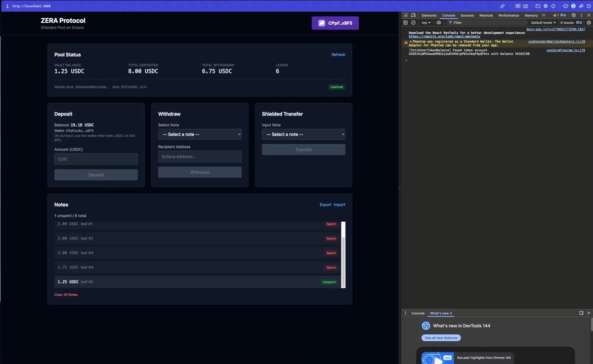Click the terminal window icon in browser toolbar
The height and width of the screenshot is (364, 593).
pyautogui.click(x=538, y=6)
